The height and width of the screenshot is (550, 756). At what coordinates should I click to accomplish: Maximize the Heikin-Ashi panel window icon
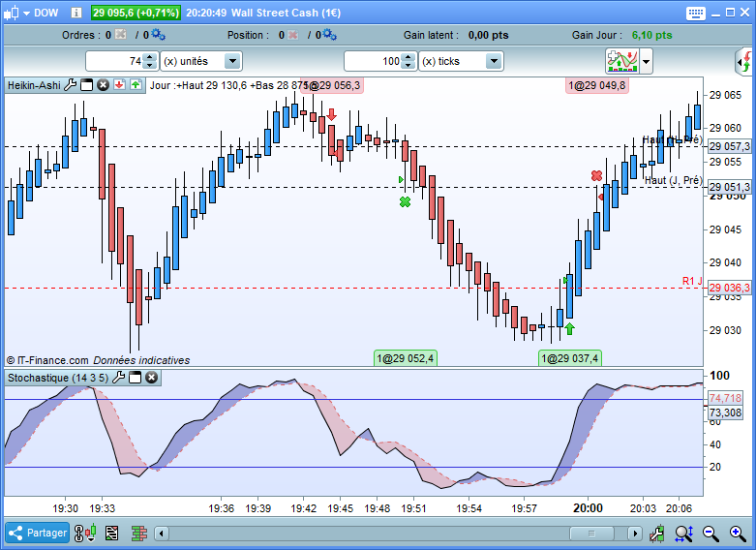point(87,85)
